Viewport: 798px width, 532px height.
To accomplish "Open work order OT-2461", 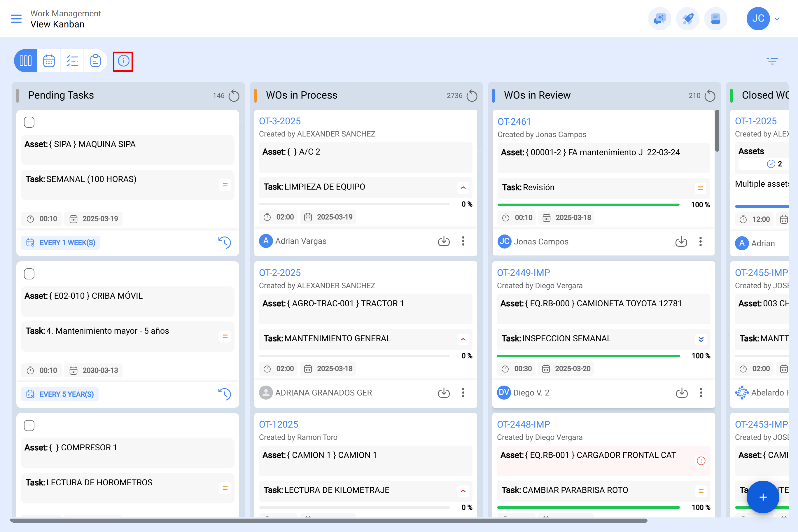I will coord(514,122).
